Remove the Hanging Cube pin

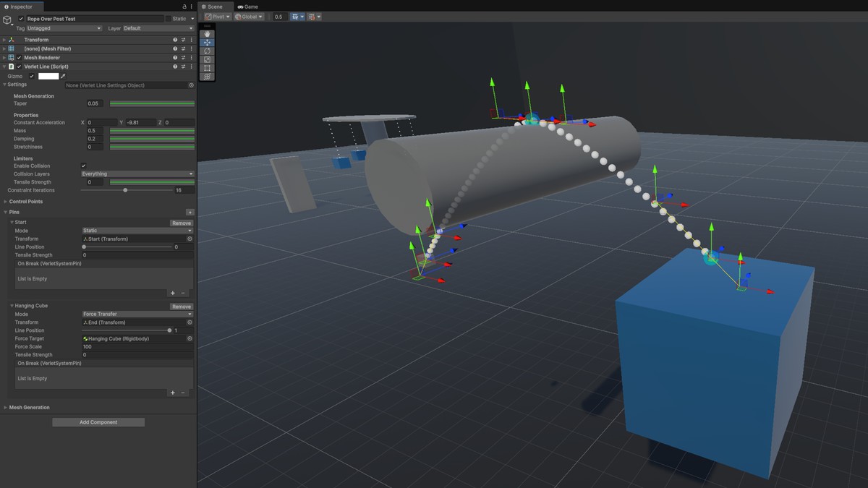[181, 306]
